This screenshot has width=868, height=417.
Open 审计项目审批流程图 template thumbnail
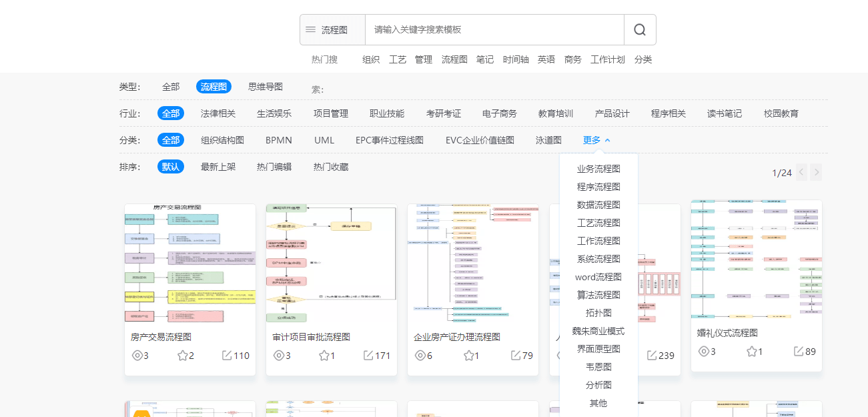coord(332,264)
